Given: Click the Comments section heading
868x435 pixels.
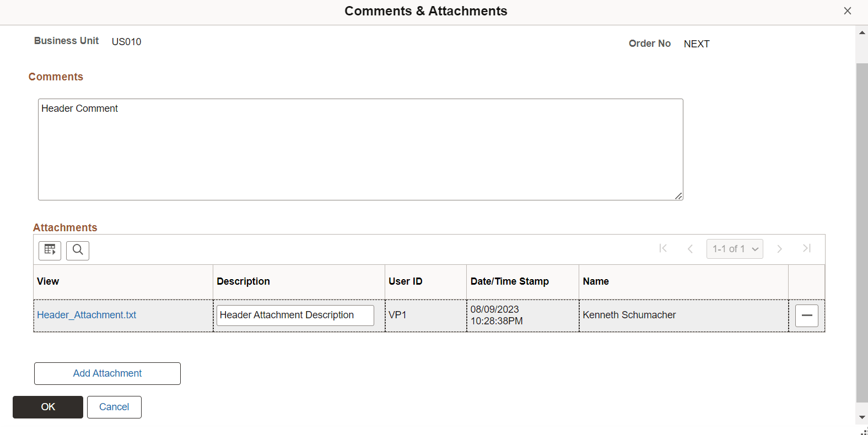Looking at the screenshot, I should [x=56, y=77].
